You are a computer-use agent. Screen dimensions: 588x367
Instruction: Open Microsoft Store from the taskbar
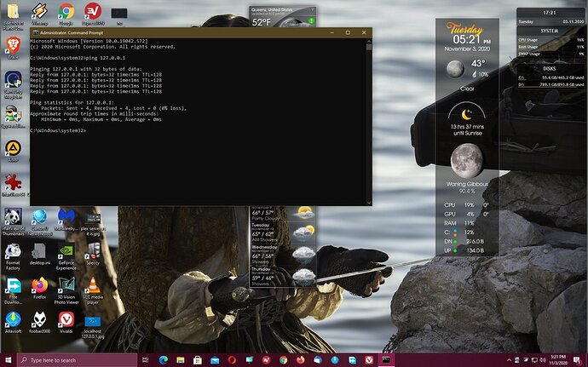click(198, 360)
